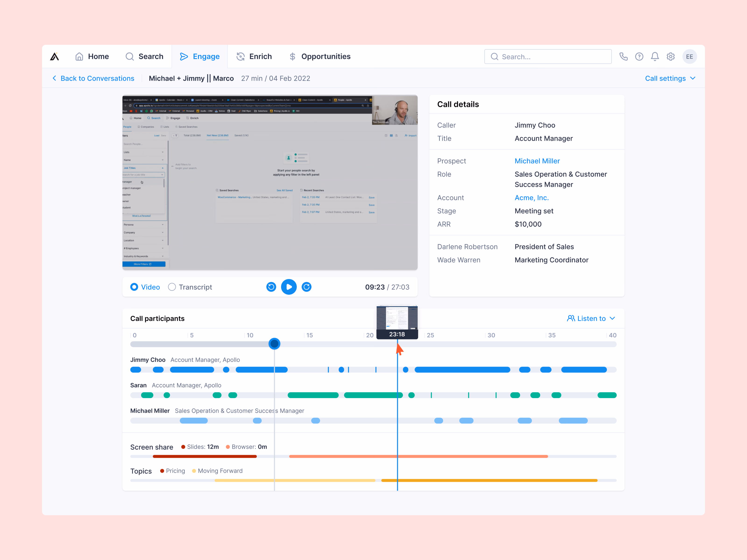Click the Browser screen share segment bar
Viewport: 747px width, 560px height.
pos(418,456)
